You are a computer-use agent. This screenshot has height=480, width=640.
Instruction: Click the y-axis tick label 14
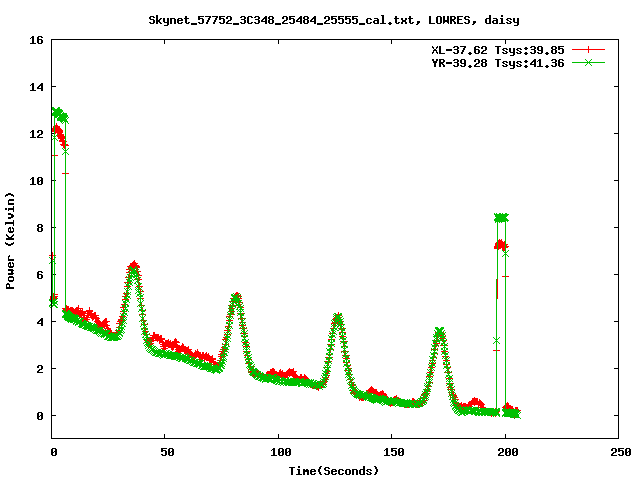(36, 87)
